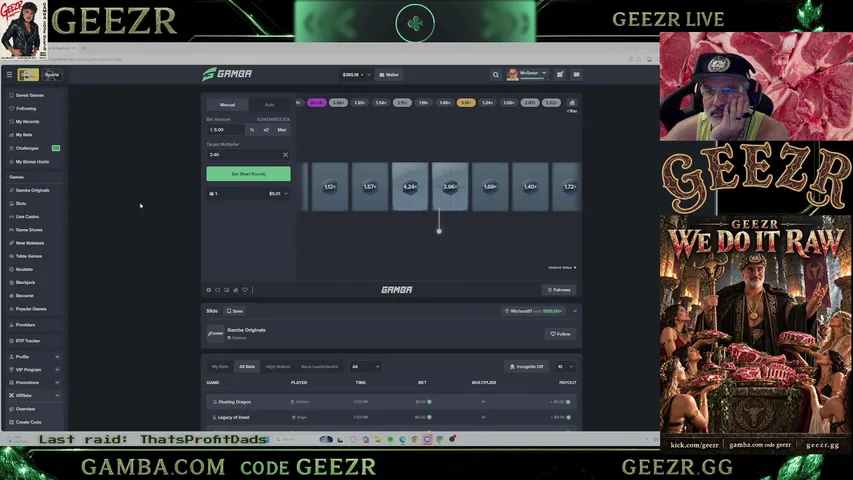Viewport: 853px width, 480px height.
Task: Open Game Shows in sidebar
Action: 28,230
